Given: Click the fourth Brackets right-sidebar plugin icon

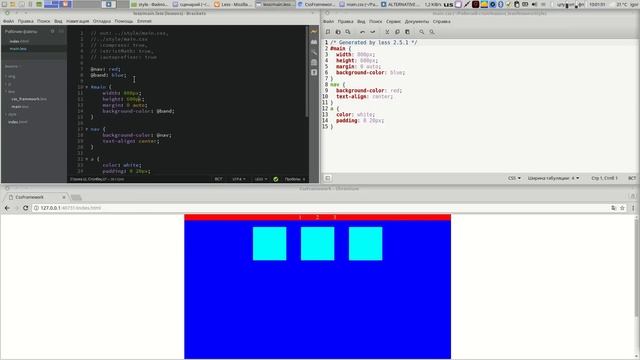Looking at the screenshot, I should [314, 62].
